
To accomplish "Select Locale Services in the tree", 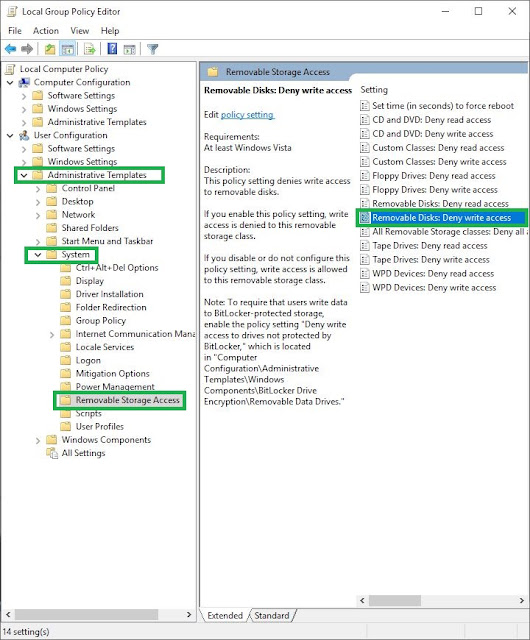I will tap(105, 347).
